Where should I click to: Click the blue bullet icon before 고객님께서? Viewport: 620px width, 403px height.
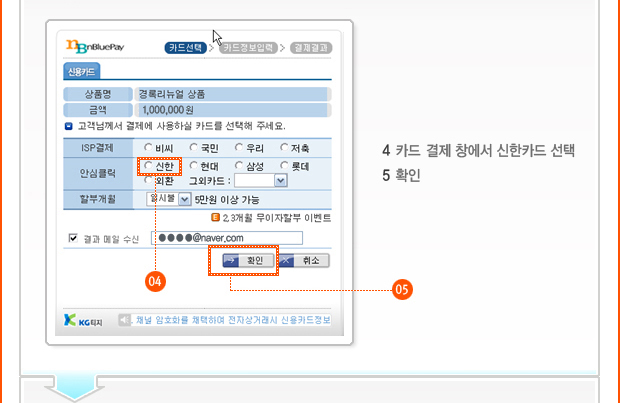[69, 126]
